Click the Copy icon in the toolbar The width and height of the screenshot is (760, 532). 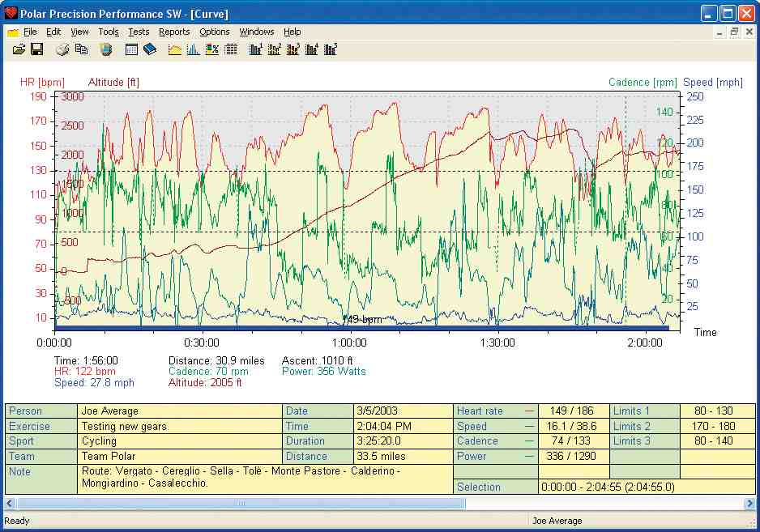(81, 49)
